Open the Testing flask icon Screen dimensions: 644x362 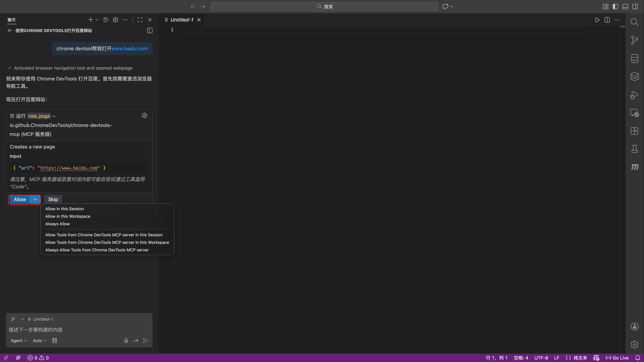pos(634,149)
